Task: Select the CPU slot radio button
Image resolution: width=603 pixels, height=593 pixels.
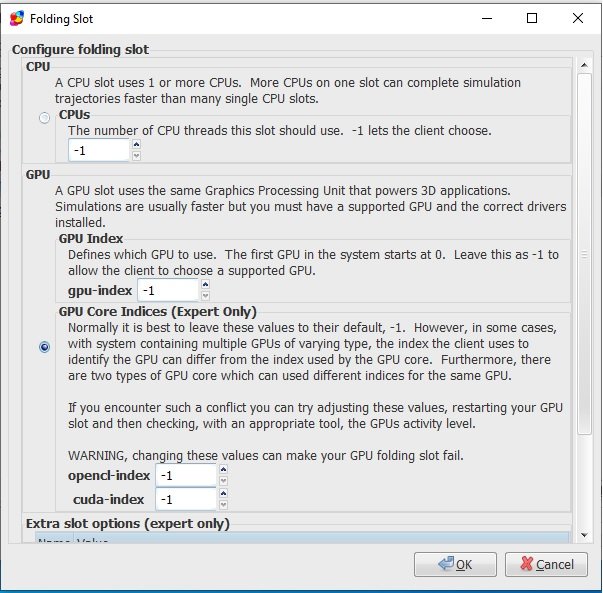Action: pos(45,117)
